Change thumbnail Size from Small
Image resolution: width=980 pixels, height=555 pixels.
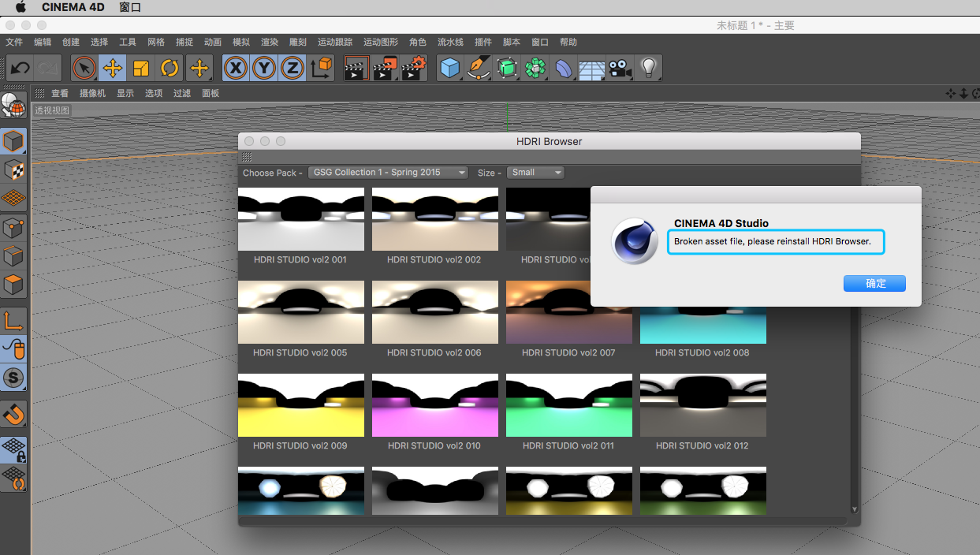535,172
